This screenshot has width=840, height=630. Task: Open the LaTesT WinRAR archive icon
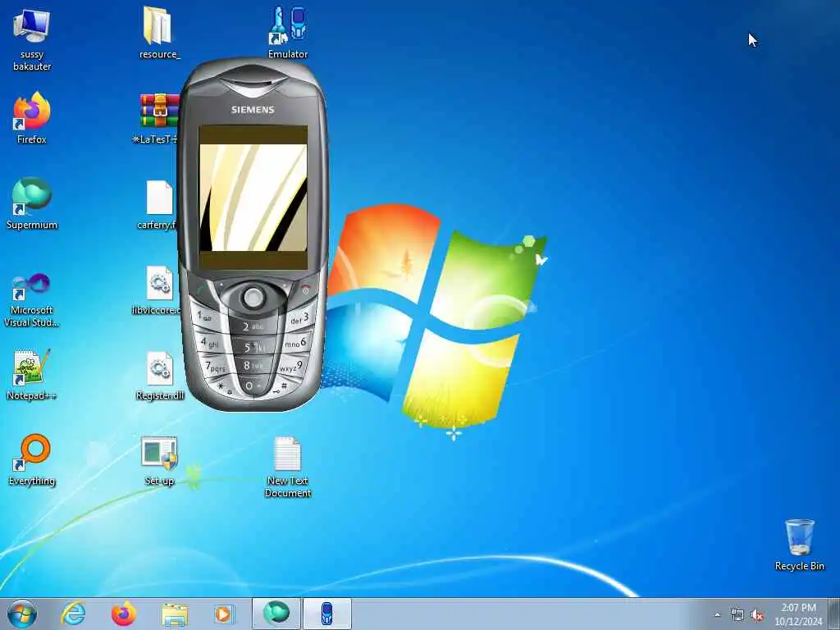coord(157,118)
